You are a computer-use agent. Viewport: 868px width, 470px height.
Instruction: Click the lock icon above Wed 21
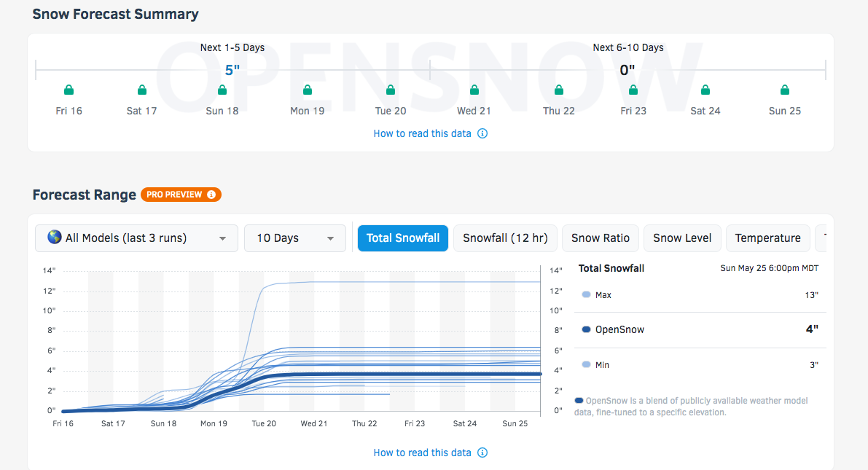pyautogui.click(x=474, y=90)
